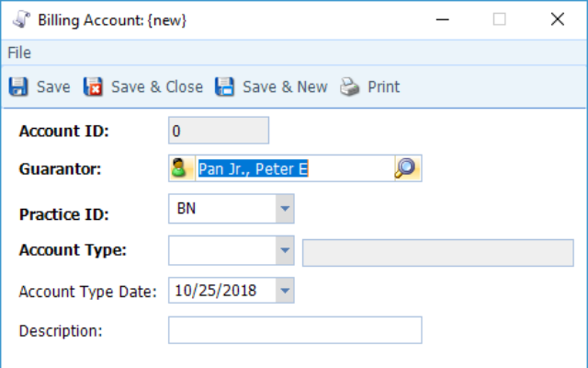Click the guarantor person icon
This screenshot has height=368, width=588.
coord(179,167)
